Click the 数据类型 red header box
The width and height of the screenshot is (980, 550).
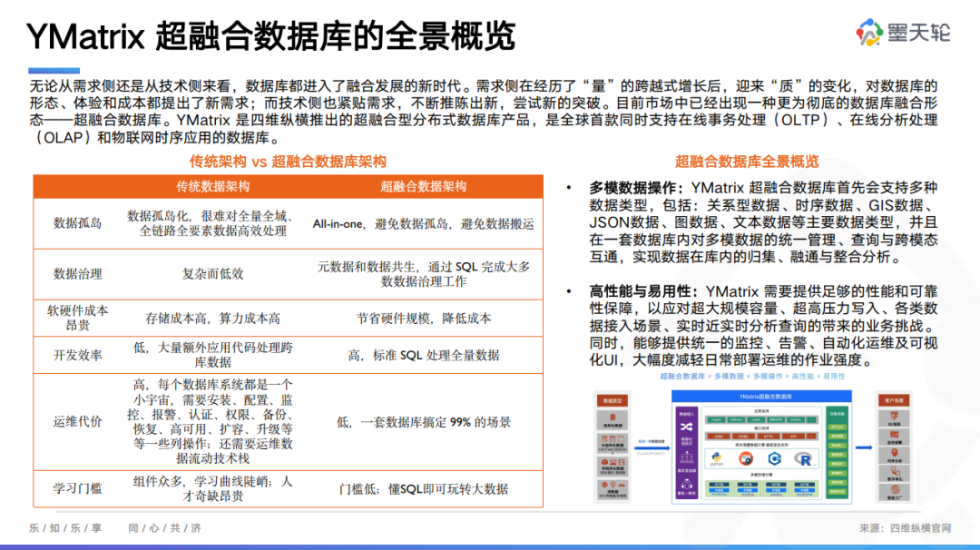[612, 400]
